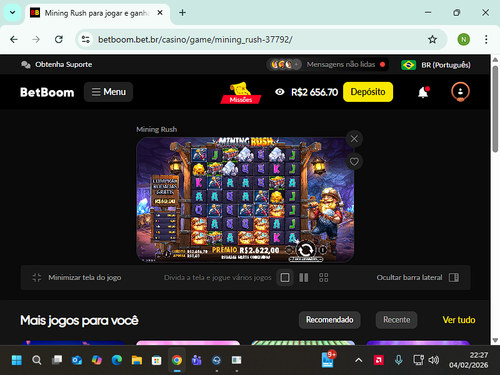
Task: Go to BetBoom home logo
Action: [x=47, y=92]
